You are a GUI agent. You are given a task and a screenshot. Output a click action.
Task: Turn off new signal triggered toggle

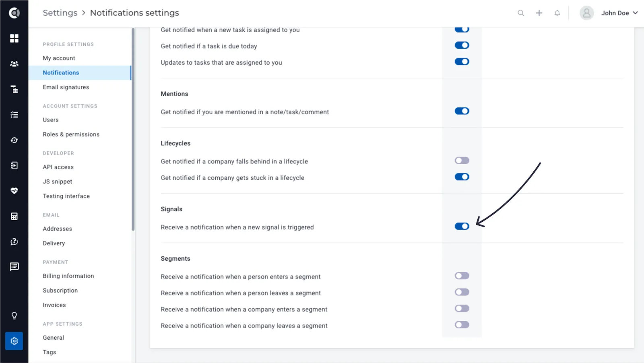point(462,226)
